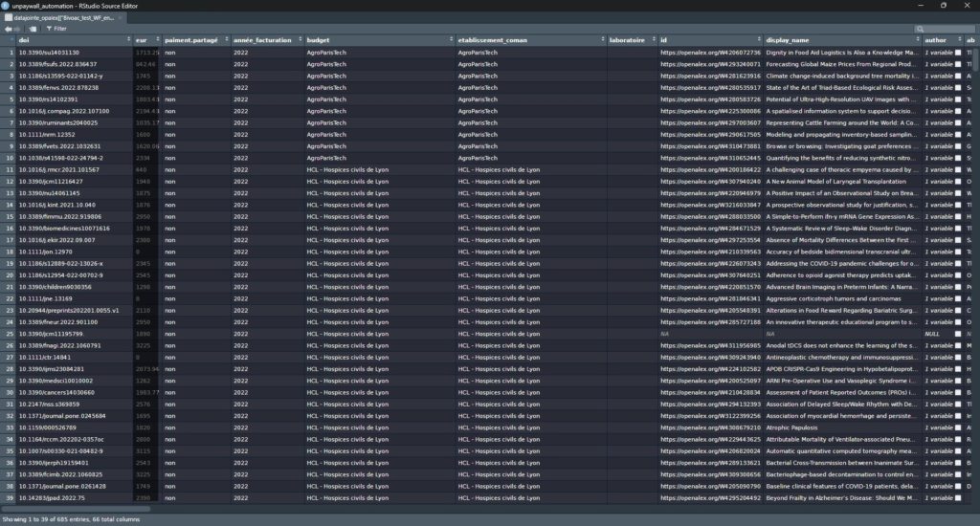The width and height of the screenshot is (980, 526).
Task: Sort by budget column using sort arrows
Action: (x=450, y=40)
